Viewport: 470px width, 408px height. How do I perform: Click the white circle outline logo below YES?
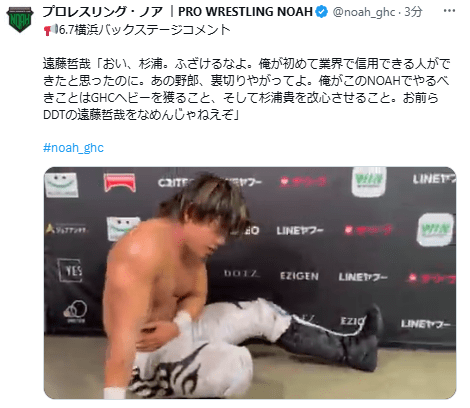75,311
